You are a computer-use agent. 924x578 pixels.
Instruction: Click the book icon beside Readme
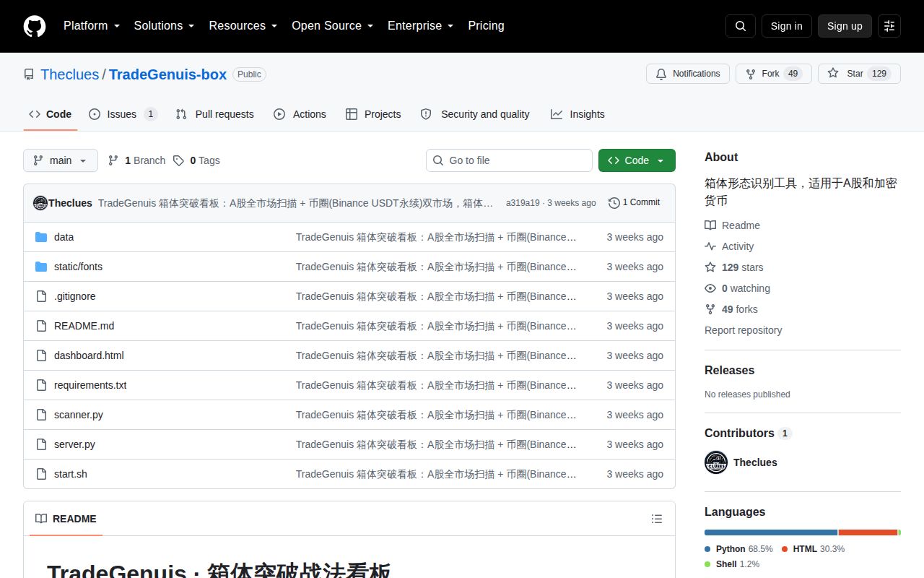[x=710, y=225]
